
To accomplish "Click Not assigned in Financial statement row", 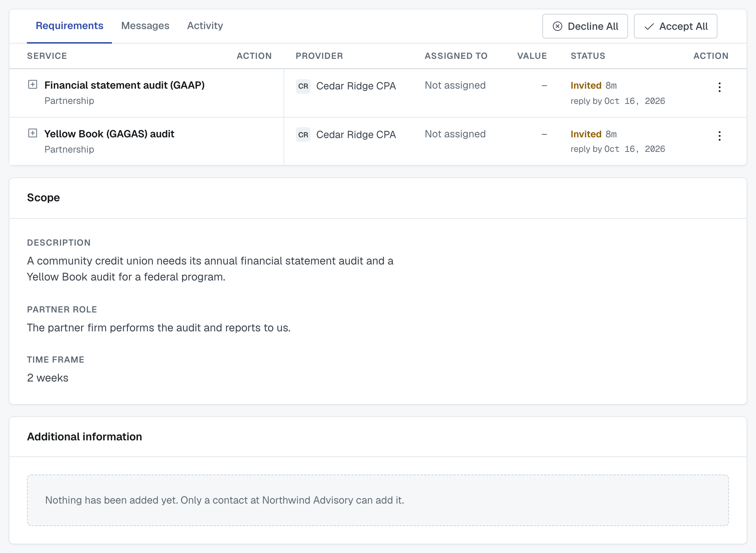I will [455, 85].
